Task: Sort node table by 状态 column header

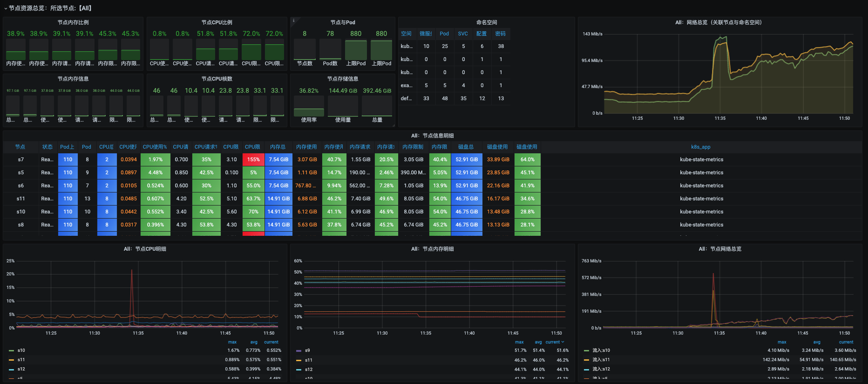Action: [x=47, y=147]
